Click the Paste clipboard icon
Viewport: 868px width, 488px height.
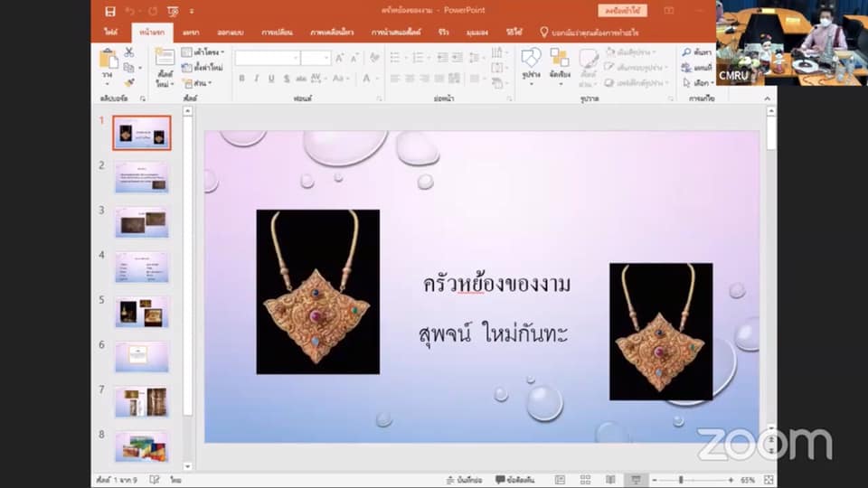[108, 61]
